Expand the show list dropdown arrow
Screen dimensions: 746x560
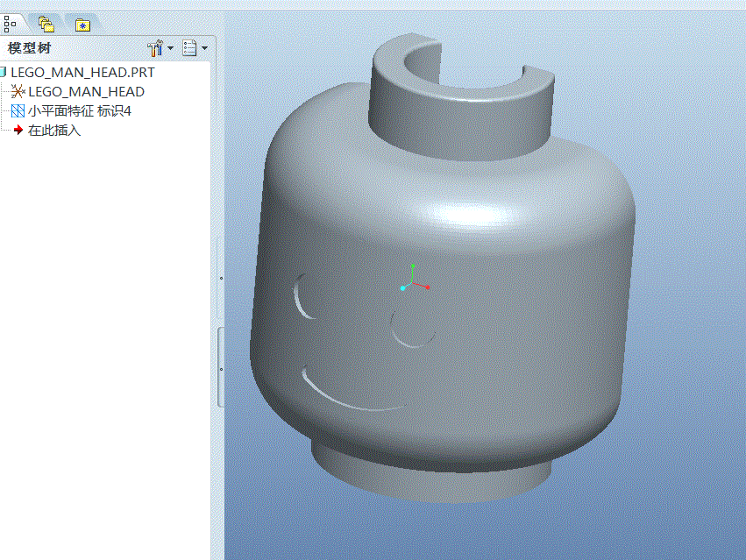pos(204,48)
